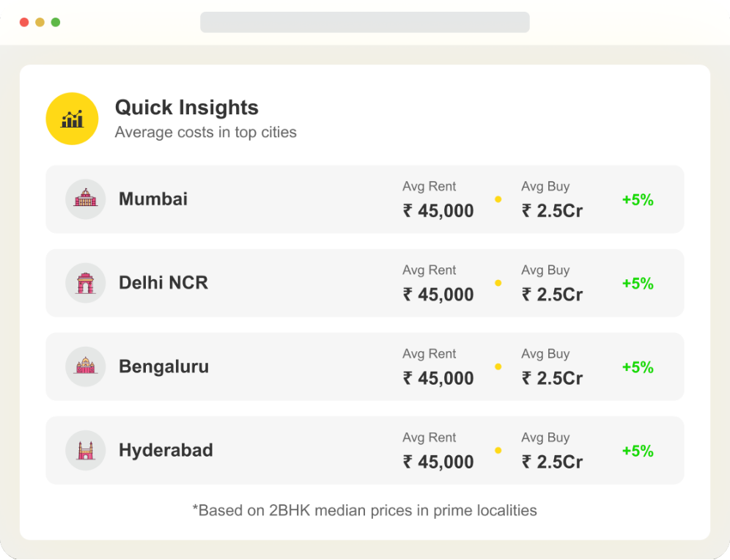Click Bengaluru's ₹ 2.5Cr average buy price
Viewport: 730px width, 560px height.
coord(552,378)
